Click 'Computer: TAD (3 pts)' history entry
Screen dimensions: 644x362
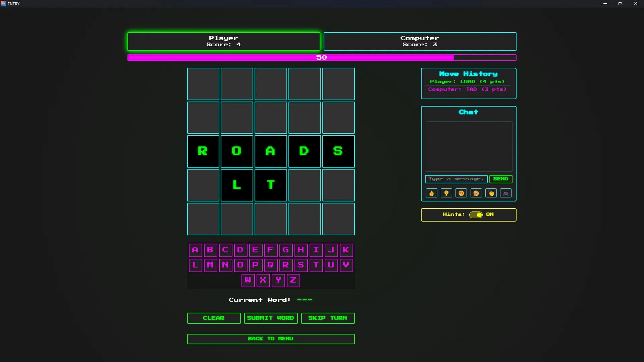point(467,89)
